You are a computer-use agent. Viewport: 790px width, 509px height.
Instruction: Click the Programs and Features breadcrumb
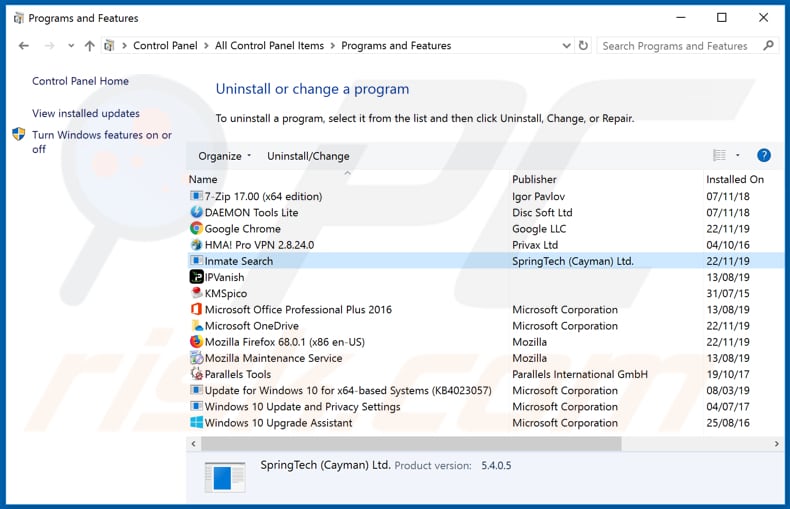coord(396,46)
